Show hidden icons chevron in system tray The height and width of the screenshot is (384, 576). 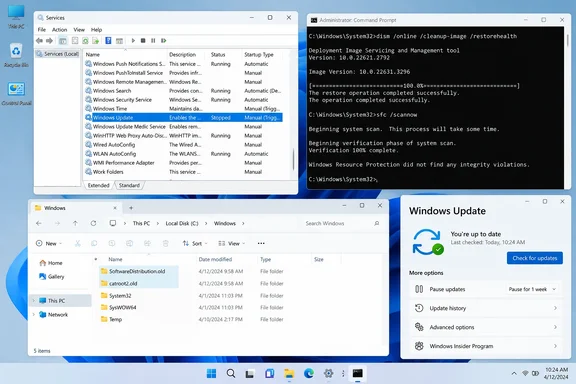tap(514, 374)
